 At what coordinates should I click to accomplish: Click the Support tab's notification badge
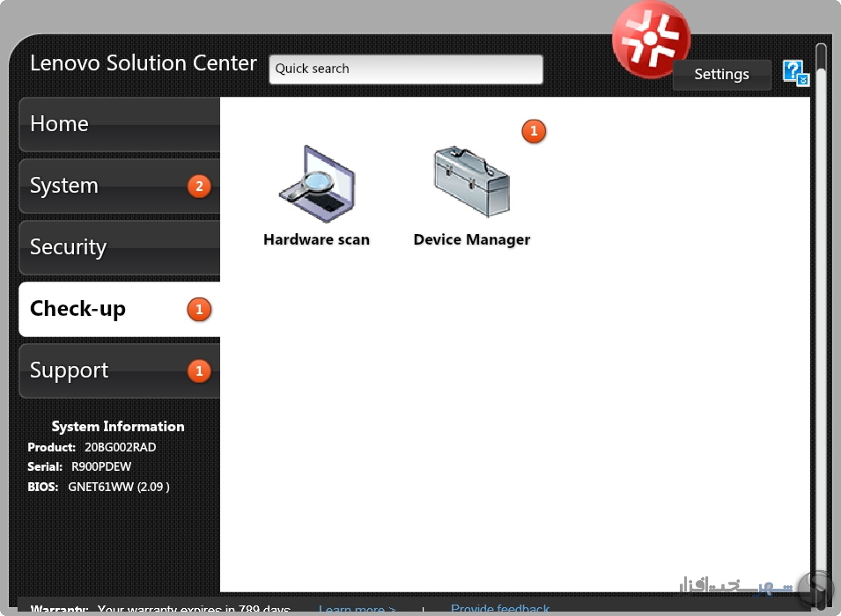click(199, 371)
